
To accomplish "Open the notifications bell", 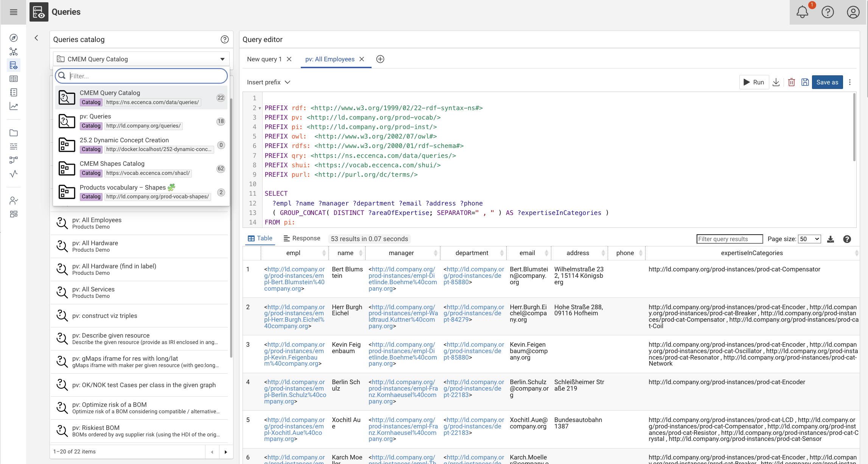I will click(x=803, y=12).
